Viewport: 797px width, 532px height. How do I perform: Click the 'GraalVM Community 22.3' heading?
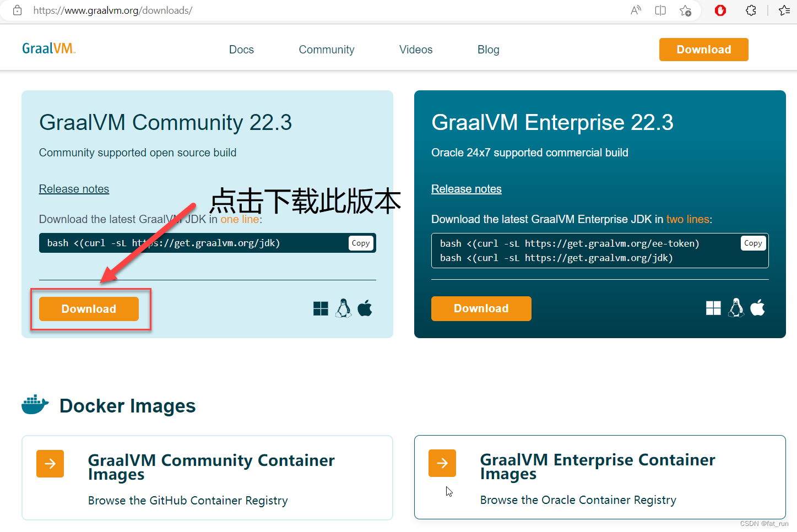[165, 122]
